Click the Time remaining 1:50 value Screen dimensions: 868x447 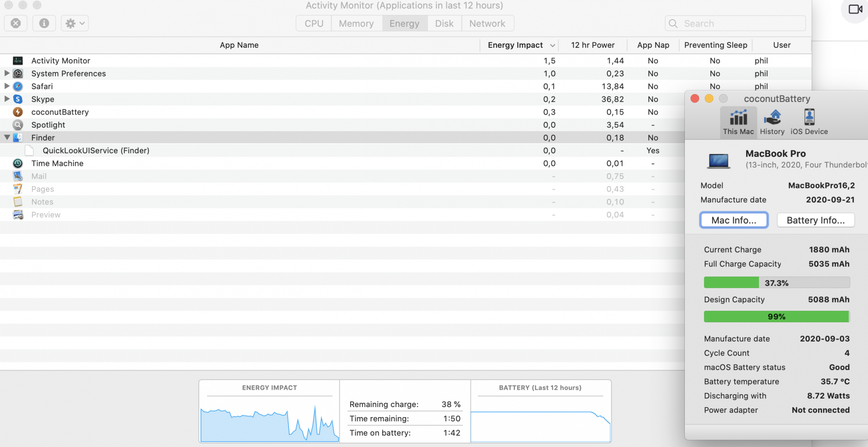coord(452,418)
